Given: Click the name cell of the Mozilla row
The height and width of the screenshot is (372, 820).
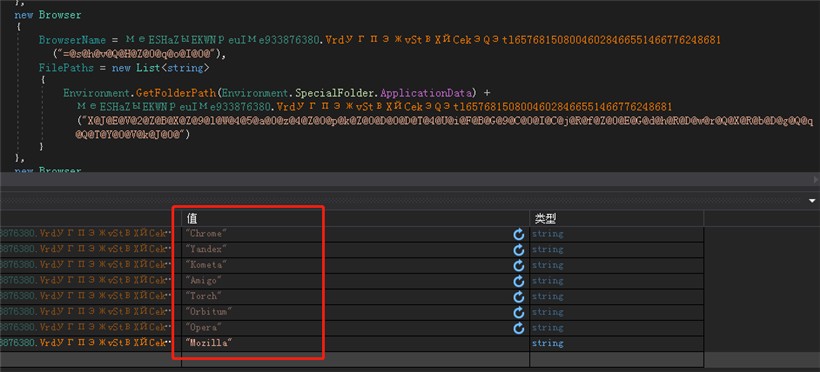Looking at the screenshot, I should pos(90,343).
